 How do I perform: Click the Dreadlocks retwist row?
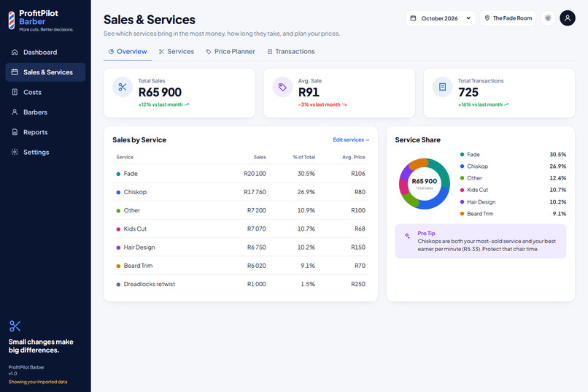241,284
